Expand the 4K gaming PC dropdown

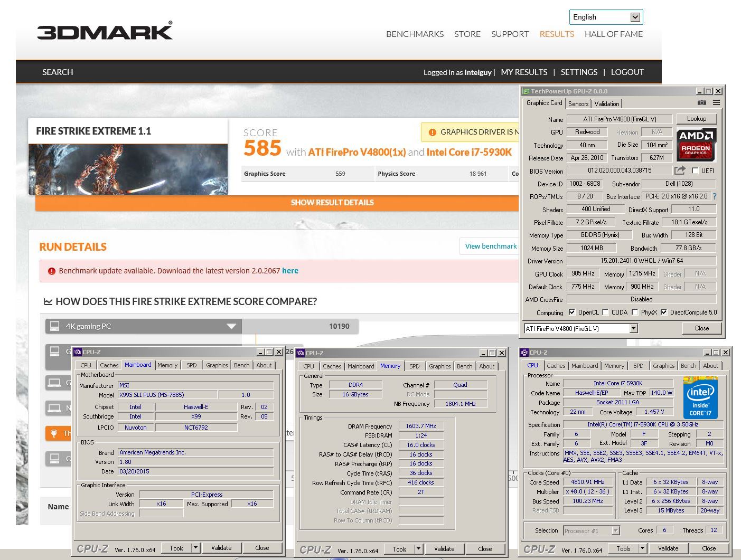click(231, 326)
